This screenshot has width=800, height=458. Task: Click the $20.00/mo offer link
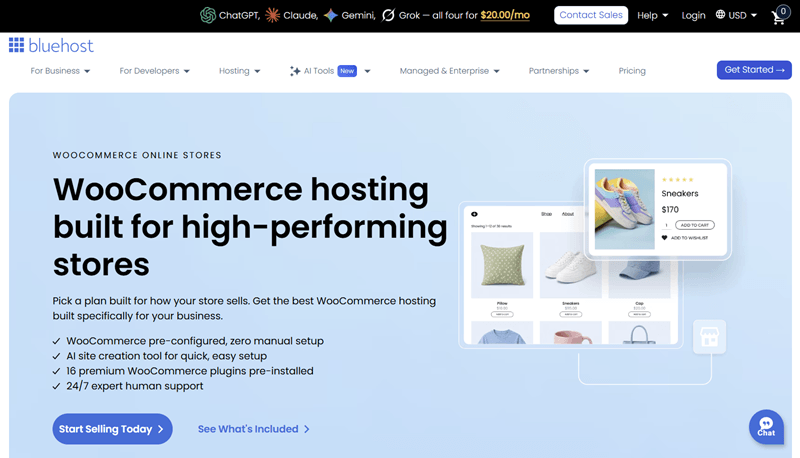click(505, 15)
